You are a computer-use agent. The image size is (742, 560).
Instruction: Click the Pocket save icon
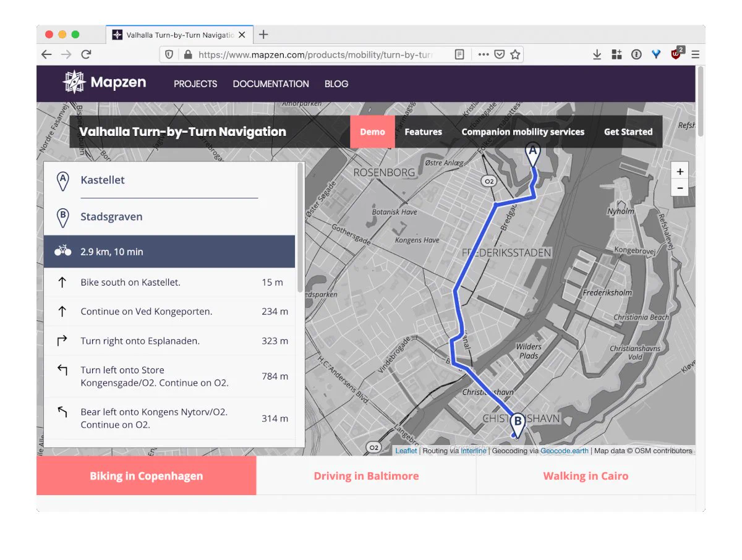(500, 54)
